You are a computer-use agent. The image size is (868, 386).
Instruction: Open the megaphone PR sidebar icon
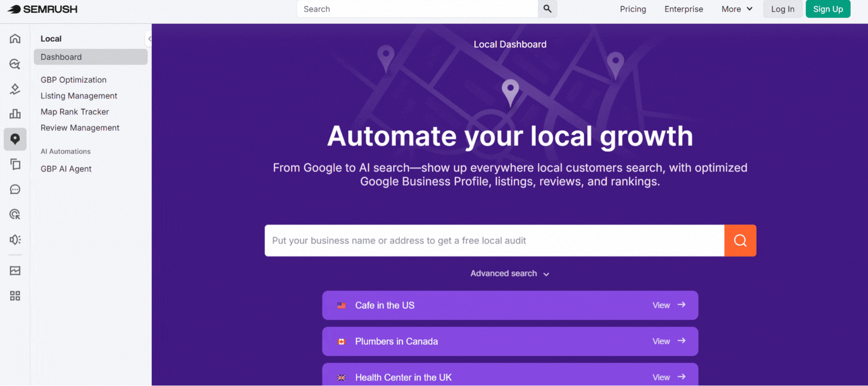15,240
